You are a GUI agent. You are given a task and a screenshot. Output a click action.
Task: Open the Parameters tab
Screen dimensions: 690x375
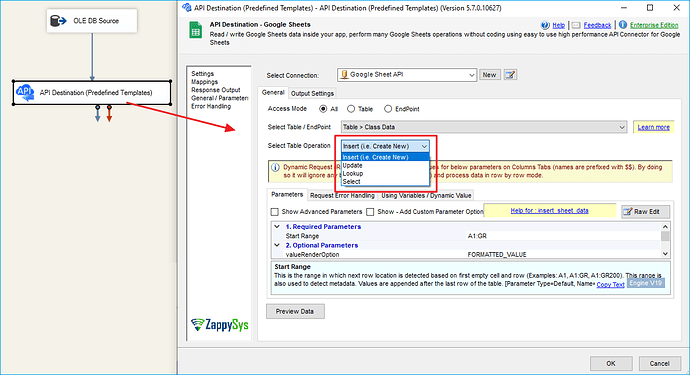[x=287, y=195]
